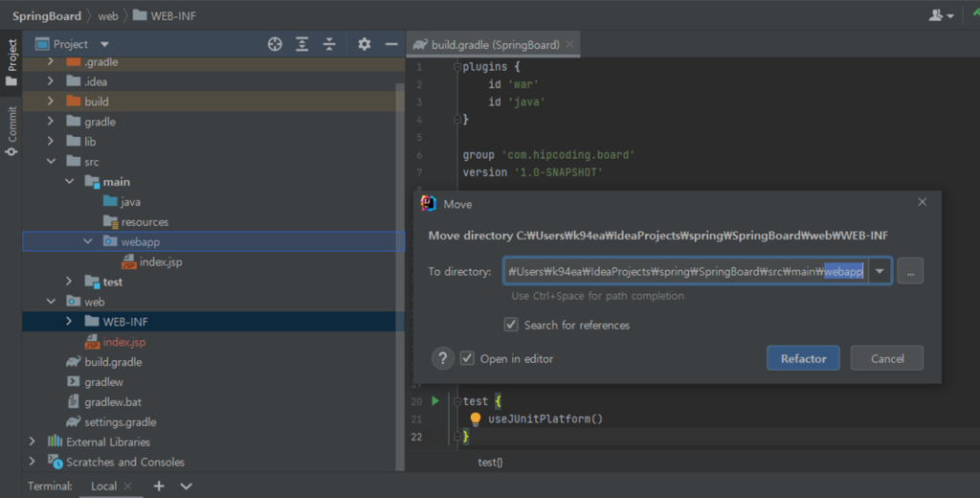Toggle Open in editor checkbox
This screenshot has height=498, width=980.
pyautogui.click(x=467, y=358)
